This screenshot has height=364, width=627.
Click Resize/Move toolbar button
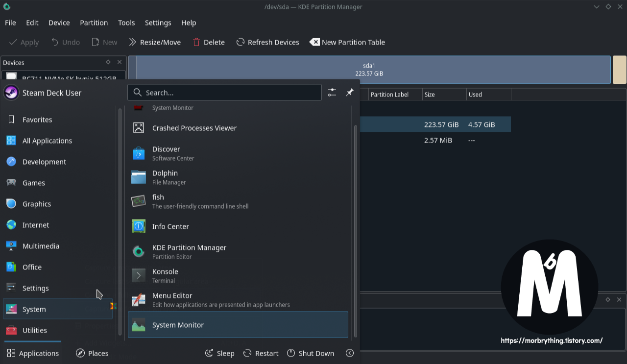[155, 42]
